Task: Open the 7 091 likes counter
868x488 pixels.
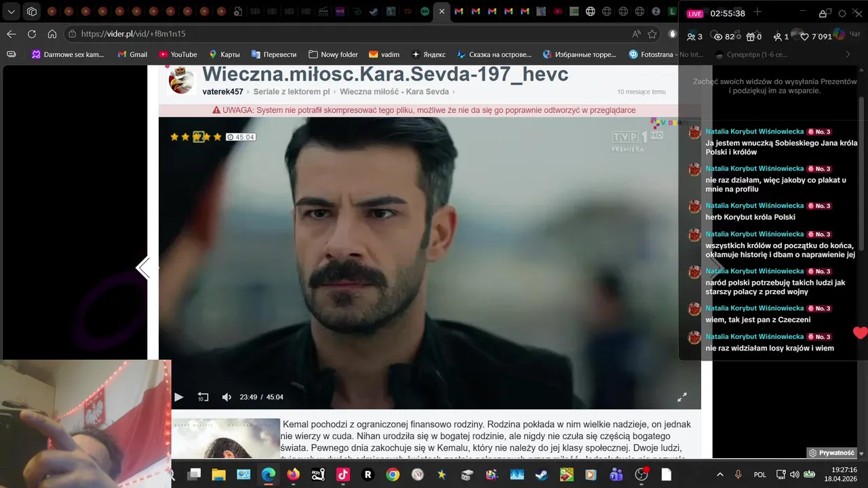Action: pos(816,37)
